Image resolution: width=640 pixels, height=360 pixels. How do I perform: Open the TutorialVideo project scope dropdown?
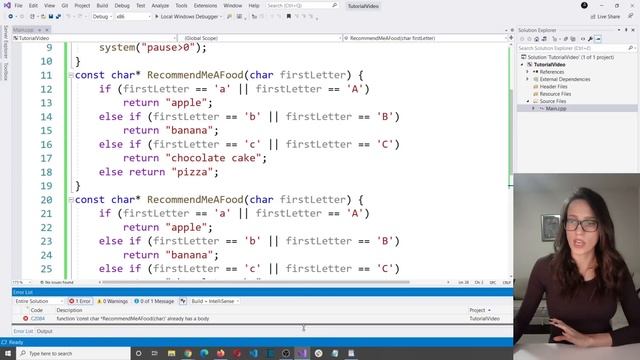point(95,38)
